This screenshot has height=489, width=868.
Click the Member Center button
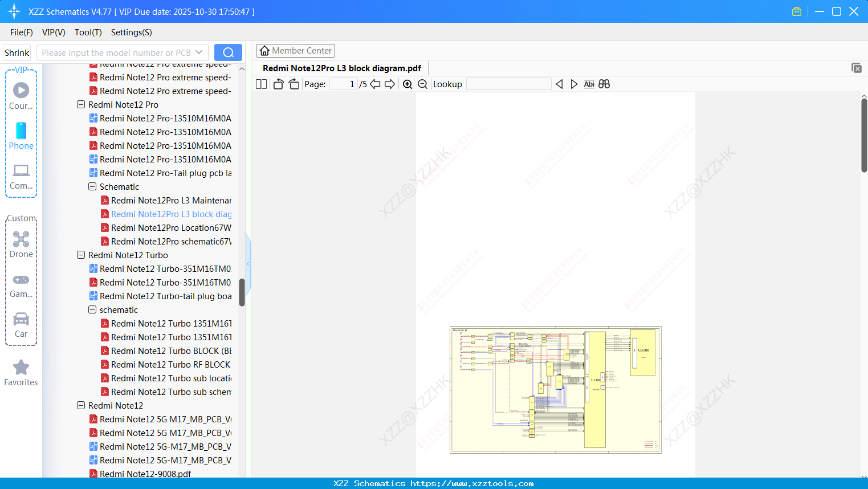(x=295, y=50)
